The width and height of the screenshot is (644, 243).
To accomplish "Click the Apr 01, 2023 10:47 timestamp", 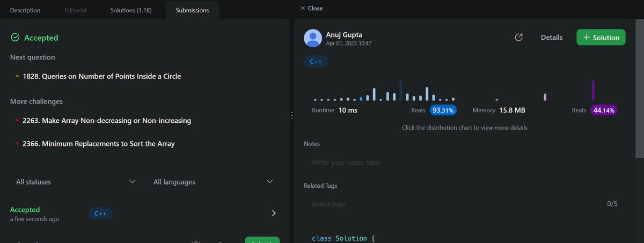I will point(349,43).
